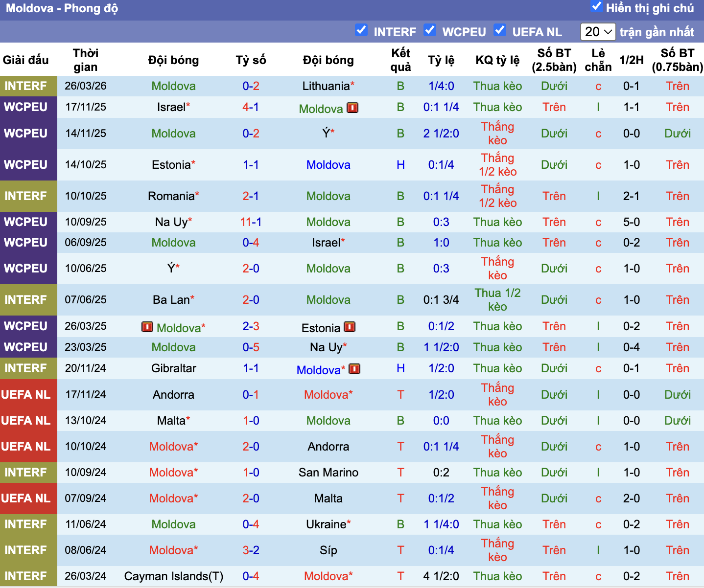Viewport: 704px width, 588px height.
Task: Open Gibraltar team link in 20/11/24 row
Action: [174, 368]
